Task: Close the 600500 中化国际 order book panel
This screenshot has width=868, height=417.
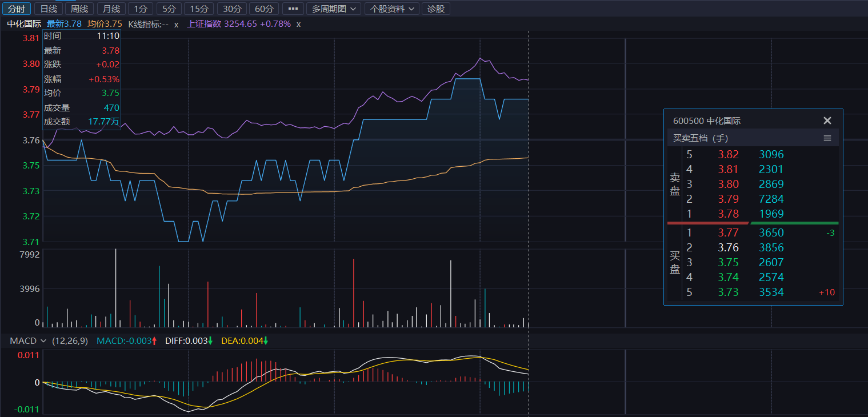Action: (x=827, y=121)
